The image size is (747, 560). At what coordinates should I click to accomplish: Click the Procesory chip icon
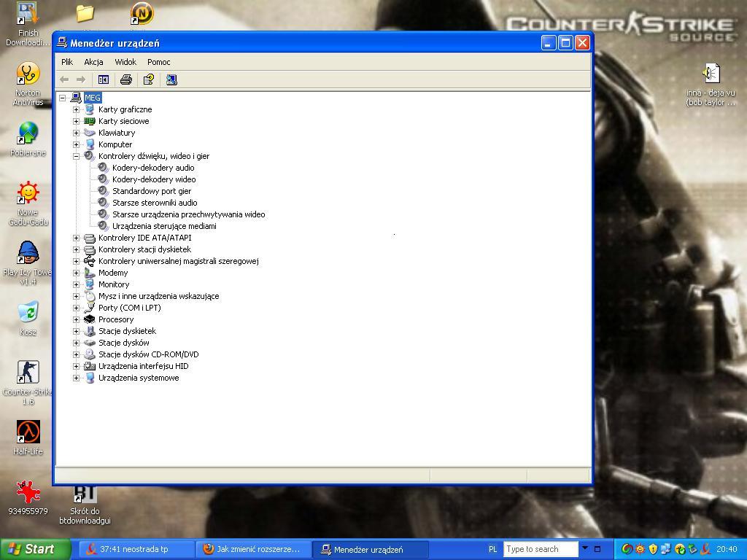tap(90, 319)
